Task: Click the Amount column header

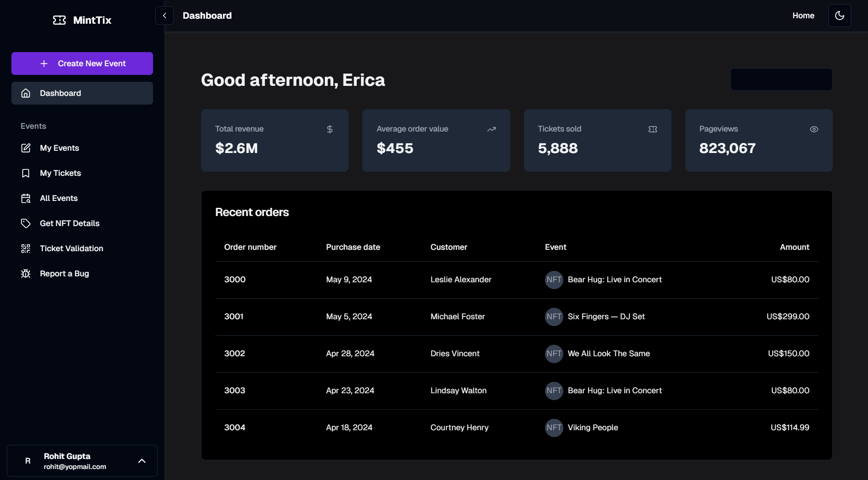Action: point(794,247)
